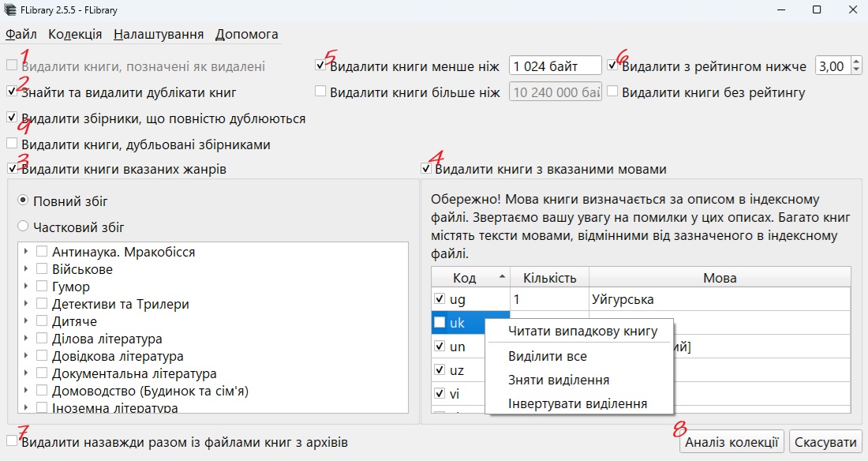The width and height of the screenshot is (868, 461).
Task: Toggle 'Видалити книги з вказаними мовами' checkbox
Action: 425,168
